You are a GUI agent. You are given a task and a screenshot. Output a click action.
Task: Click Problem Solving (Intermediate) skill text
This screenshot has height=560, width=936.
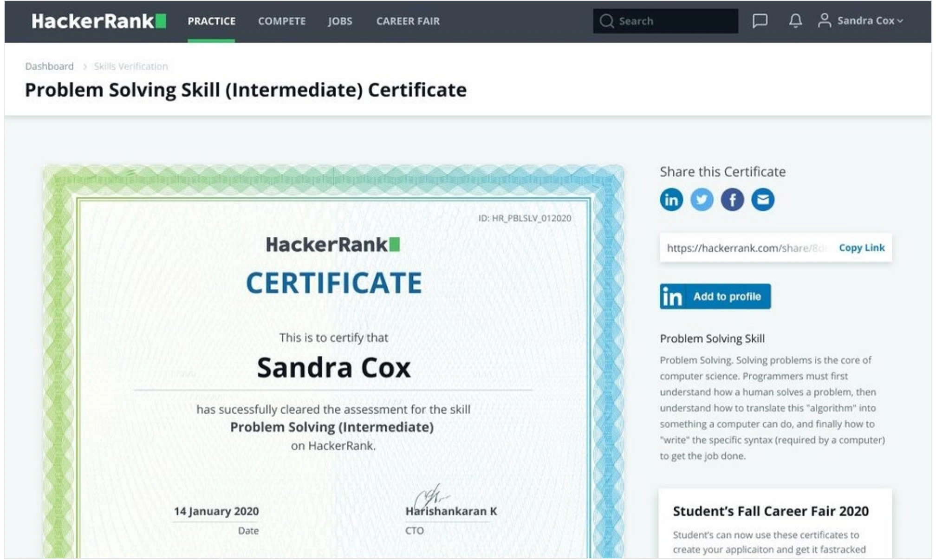point(331,427)
